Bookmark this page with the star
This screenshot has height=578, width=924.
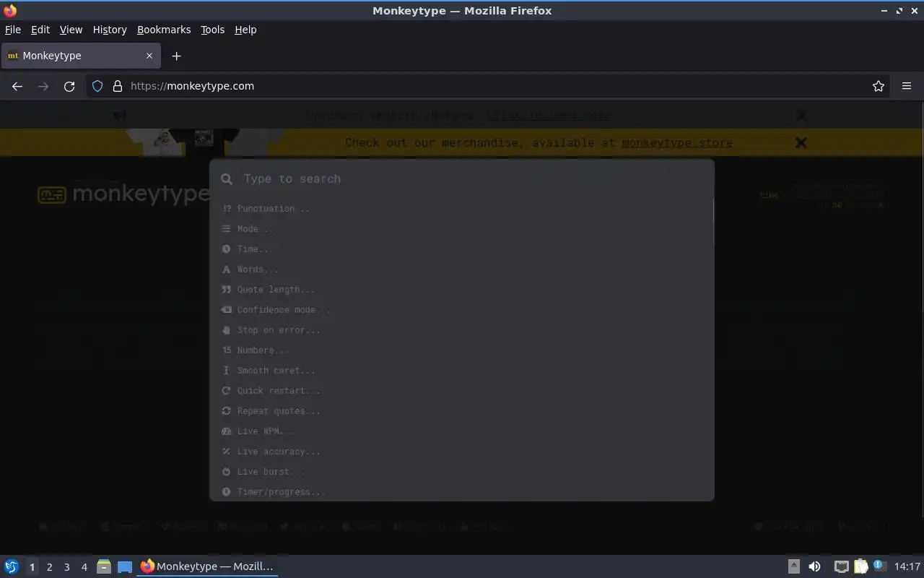tap(879, 86)
